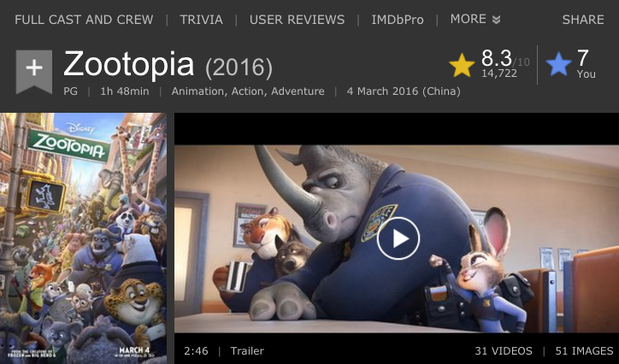This screenshot has width=619, height=364.
Task: Open release date 4 March 2016 (China)
Action: [404, 91]
